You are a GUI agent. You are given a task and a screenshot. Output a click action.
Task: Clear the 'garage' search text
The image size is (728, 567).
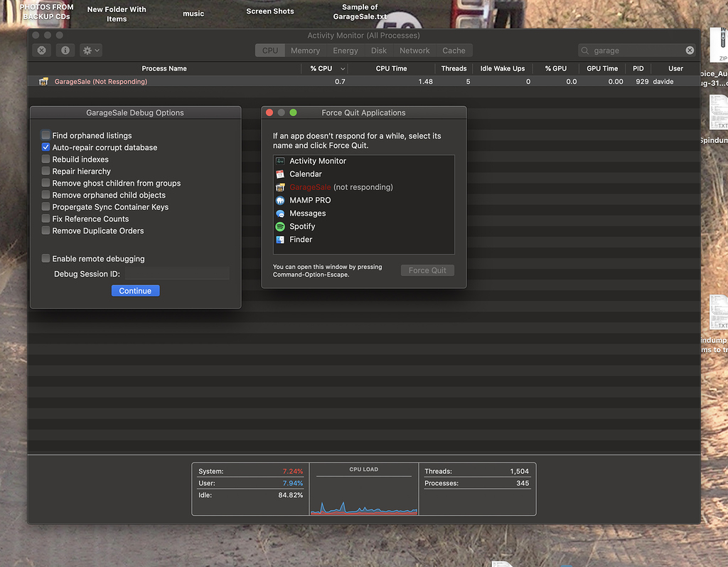tap(690, 51)
